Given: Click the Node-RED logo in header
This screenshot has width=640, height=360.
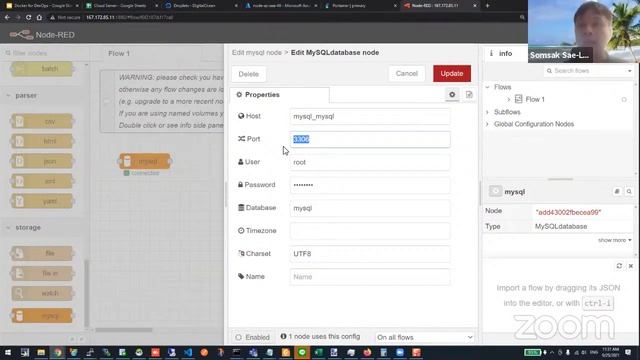Looking at the screenshot, I should click(42, 35).
